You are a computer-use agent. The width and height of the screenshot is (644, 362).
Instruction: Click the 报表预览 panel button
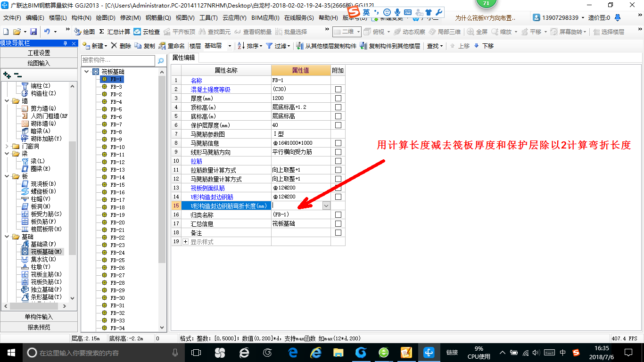point(39,327)
